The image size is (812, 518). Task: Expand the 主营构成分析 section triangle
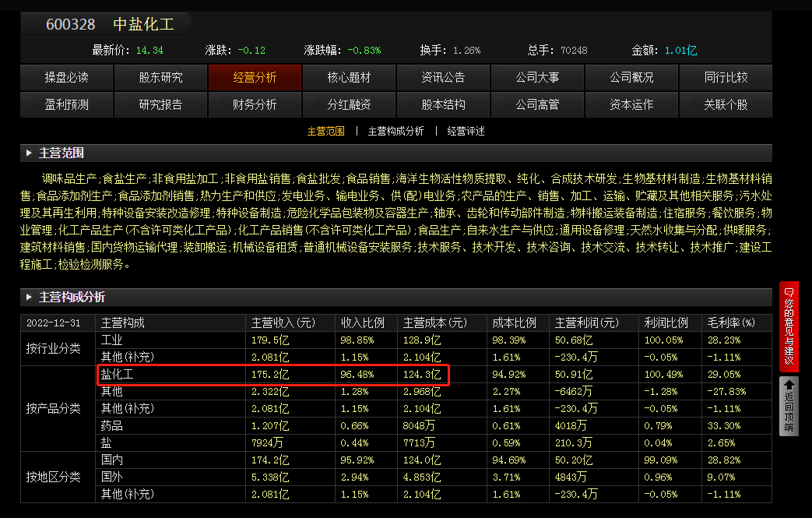coord(27,297)
